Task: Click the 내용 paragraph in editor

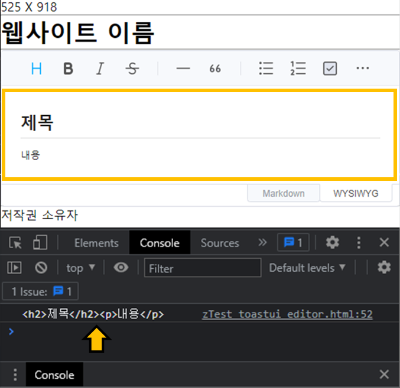Action: pos(31,155)
